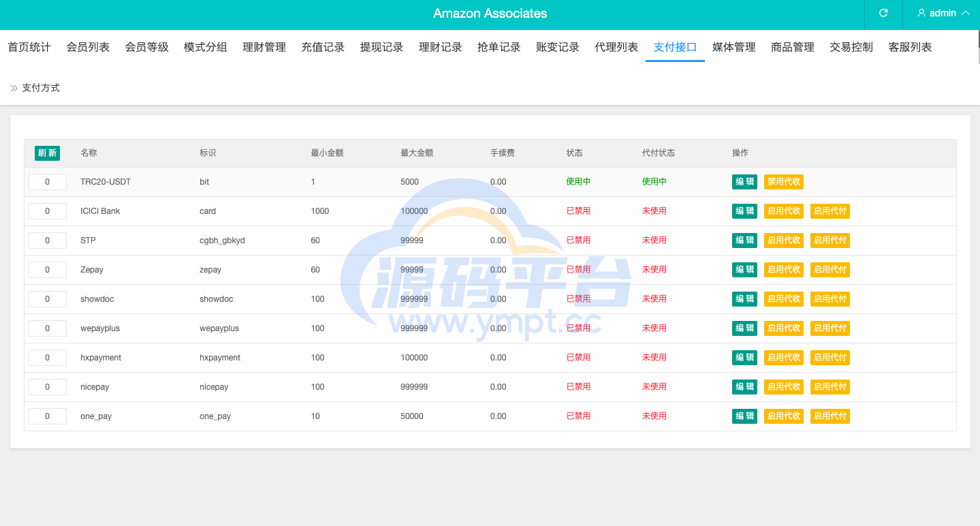Open the 充值记录 tab

coord(323,47)
